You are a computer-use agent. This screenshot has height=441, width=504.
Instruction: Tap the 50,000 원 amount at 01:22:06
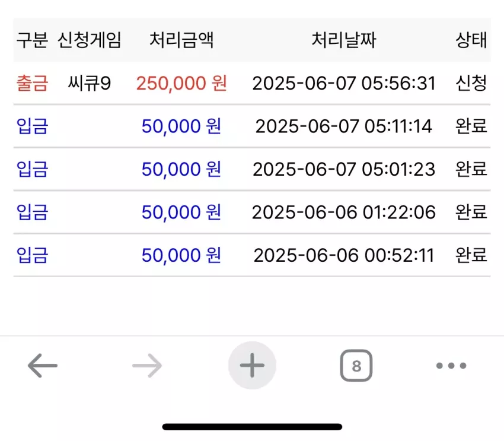click(181, 212)
